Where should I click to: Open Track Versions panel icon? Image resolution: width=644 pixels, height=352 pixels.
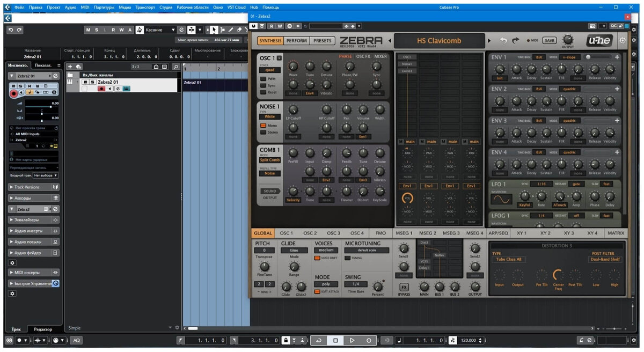click(x=56, y=187)
